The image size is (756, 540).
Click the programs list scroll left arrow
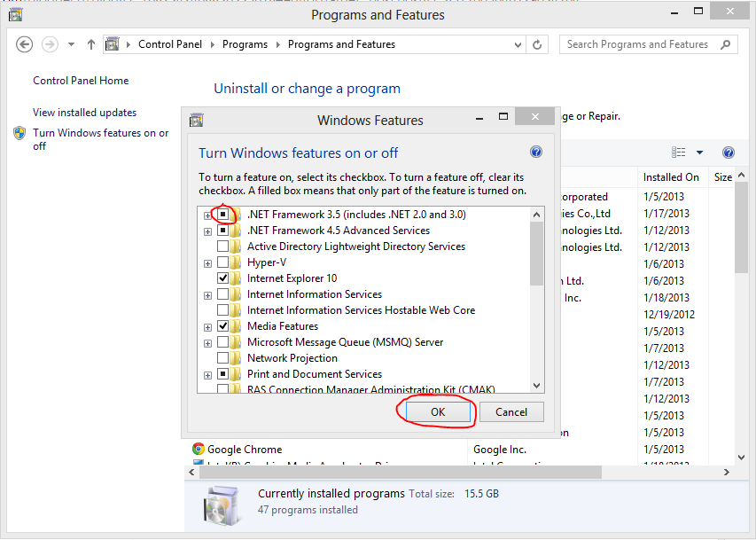coord(192,472)
